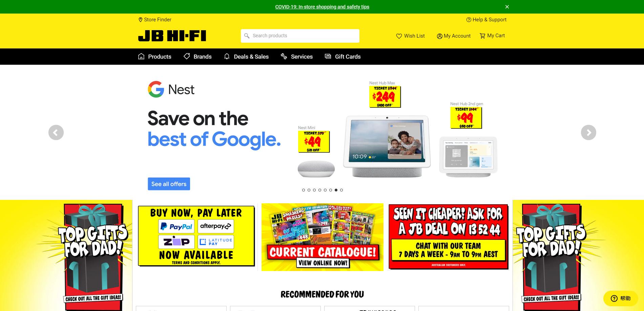
Task: Click the Help & Support question mark icon
Action: click(x=469, y=20)
